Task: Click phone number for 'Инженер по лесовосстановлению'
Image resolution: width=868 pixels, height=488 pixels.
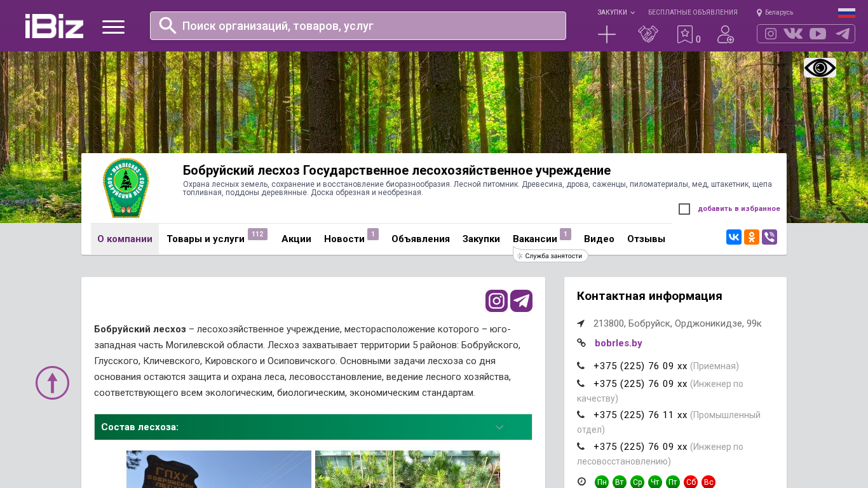Action: (x=641, y=447)
